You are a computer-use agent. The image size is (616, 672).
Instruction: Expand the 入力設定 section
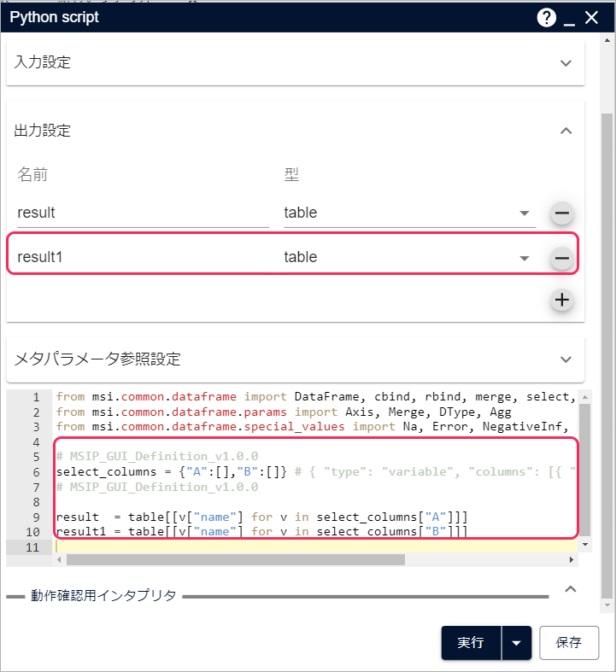click(x=566, y=63)
